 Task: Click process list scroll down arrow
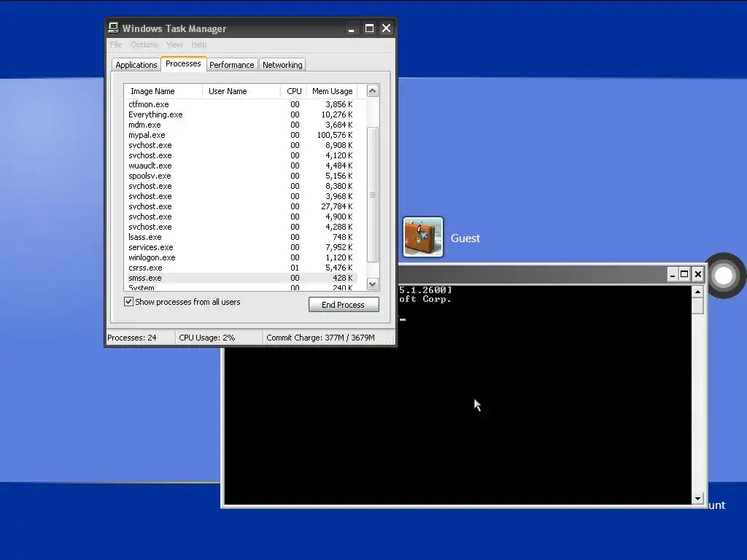click(373, 284)
